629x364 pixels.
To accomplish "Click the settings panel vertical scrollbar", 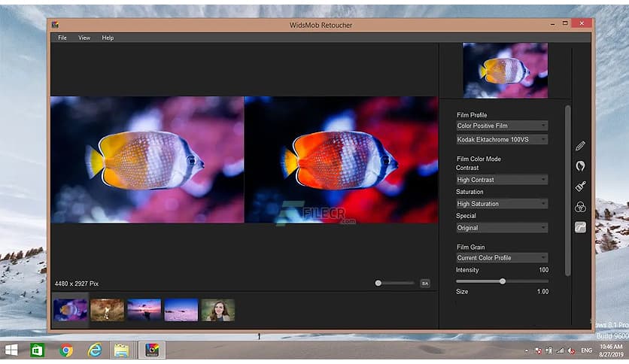I will (567, 190).
